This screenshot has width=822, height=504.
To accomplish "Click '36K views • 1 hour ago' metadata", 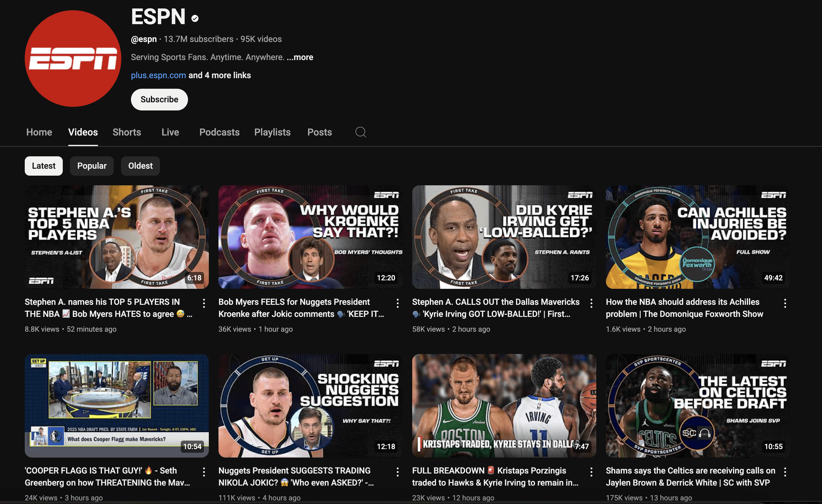I will (x=256, y=329).
